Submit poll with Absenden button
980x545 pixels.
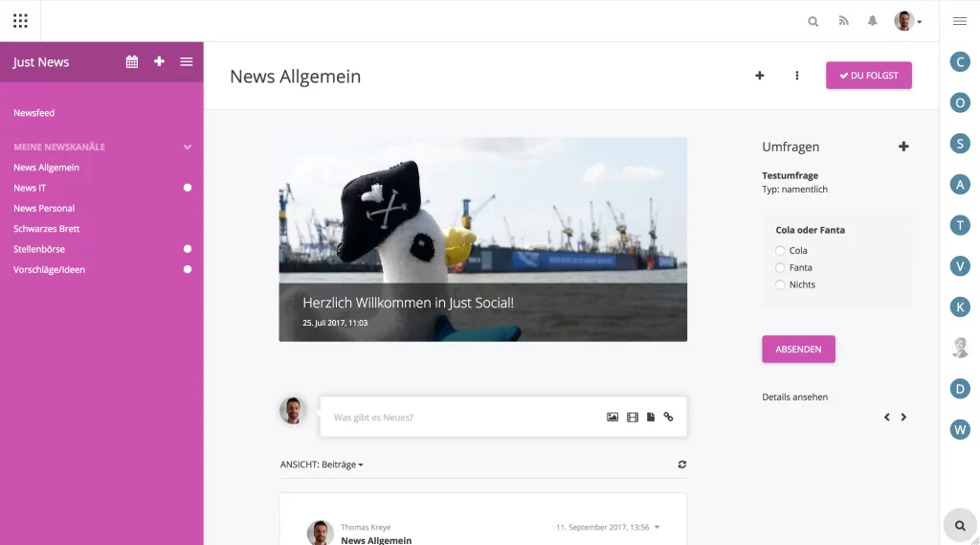798,350
